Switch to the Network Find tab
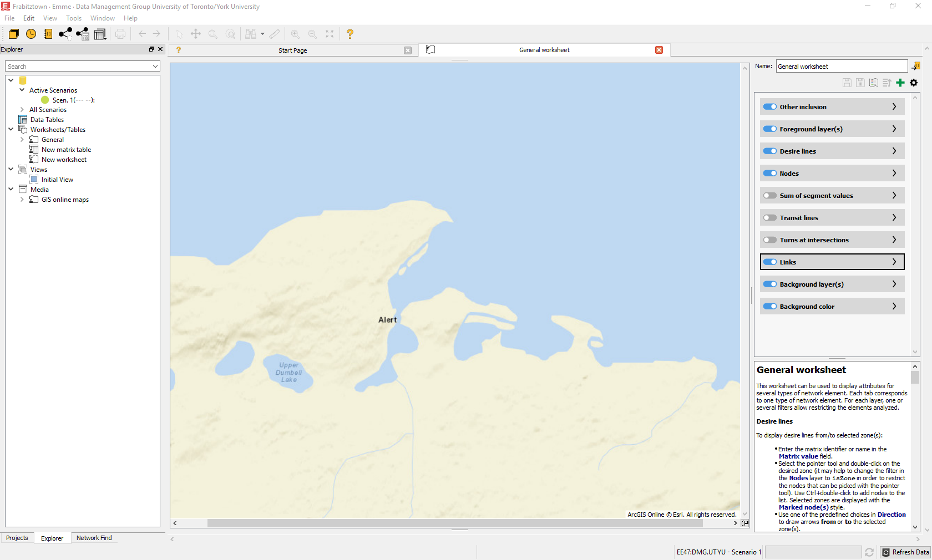 coord(94,538)
